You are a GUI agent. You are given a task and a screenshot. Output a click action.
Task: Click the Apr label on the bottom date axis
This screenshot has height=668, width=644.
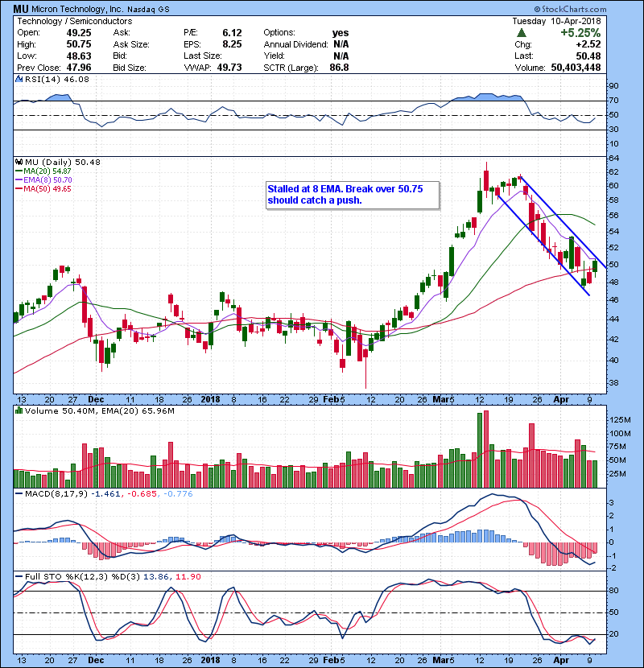point(561,660)
